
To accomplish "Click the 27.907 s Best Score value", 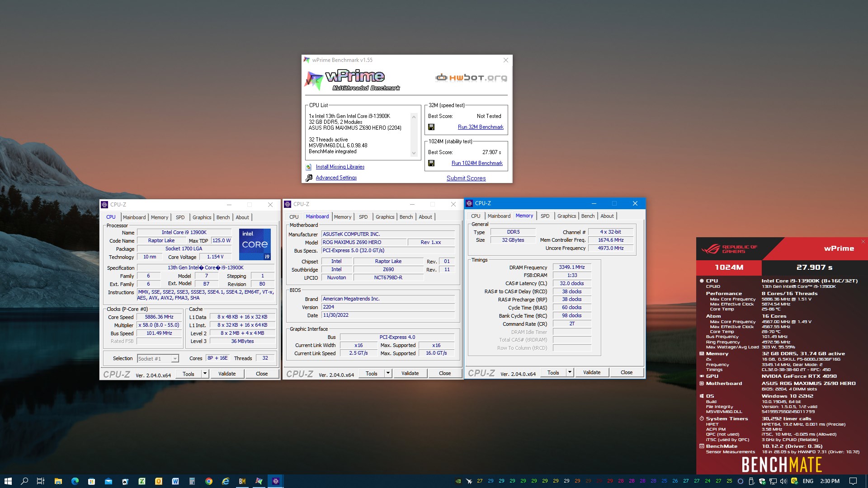I will pyautogui.click(x=491, y=153).
